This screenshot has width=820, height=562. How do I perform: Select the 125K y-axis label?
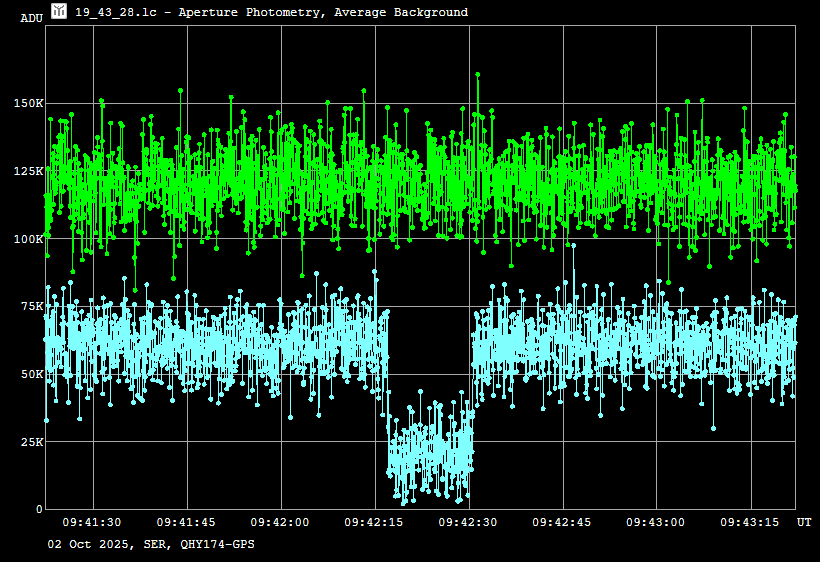(28, 171)
